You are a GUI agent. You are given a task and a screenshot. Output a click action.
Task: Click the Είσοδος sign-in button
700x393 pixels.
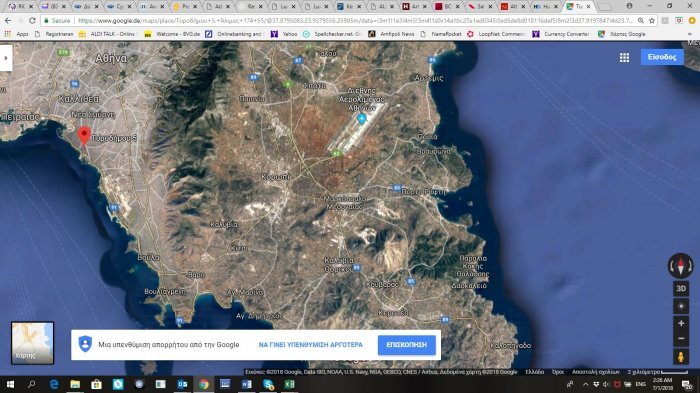[662, 57]
